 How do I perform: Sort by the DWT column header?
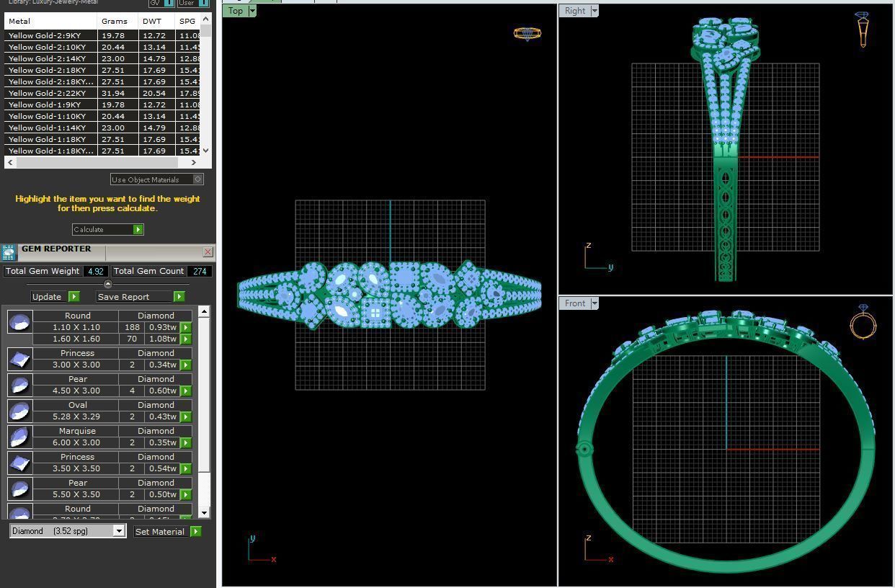[x=156, y=21]
